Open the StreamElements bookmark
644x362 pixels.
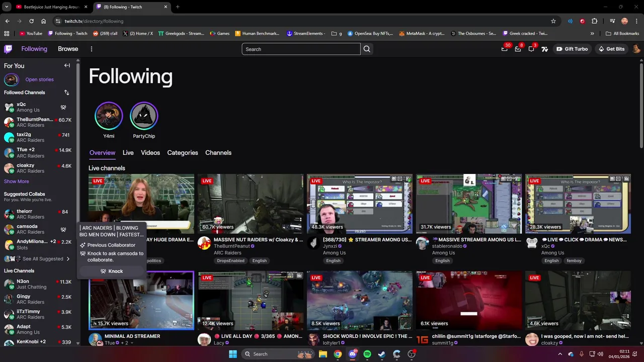306,33
